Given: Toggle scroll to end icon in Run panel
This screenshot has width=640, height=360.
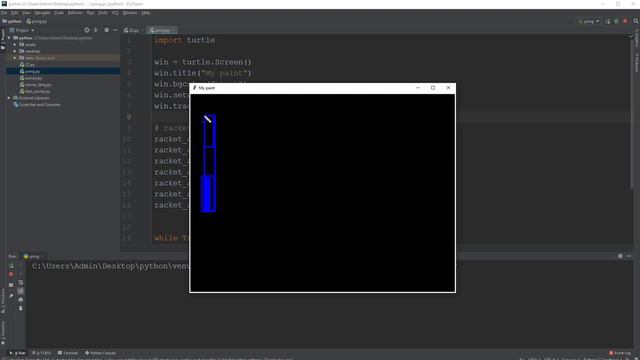Looking at the screenshot, I should coord(20,291).
